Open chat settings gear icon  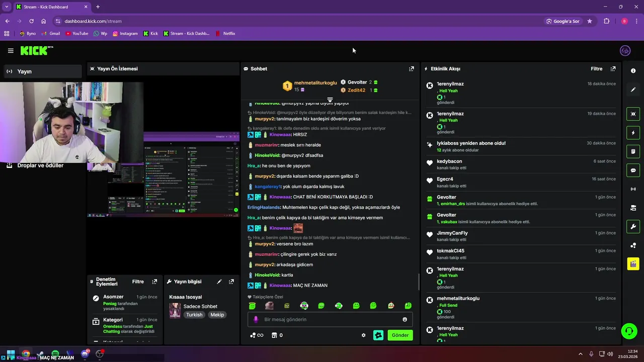(363, 335)
